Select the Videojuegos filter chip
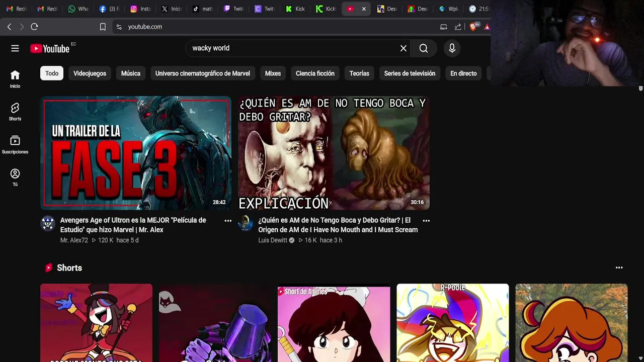The width and height of the screenshot is (644, 362). [x=90, y=73]
